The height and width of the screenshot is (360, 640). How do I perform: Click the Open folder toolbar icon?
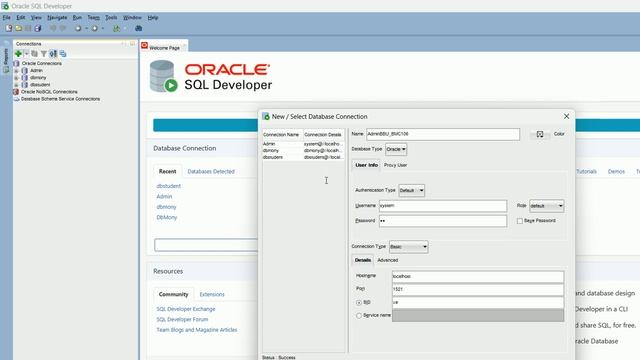(18, 28)
